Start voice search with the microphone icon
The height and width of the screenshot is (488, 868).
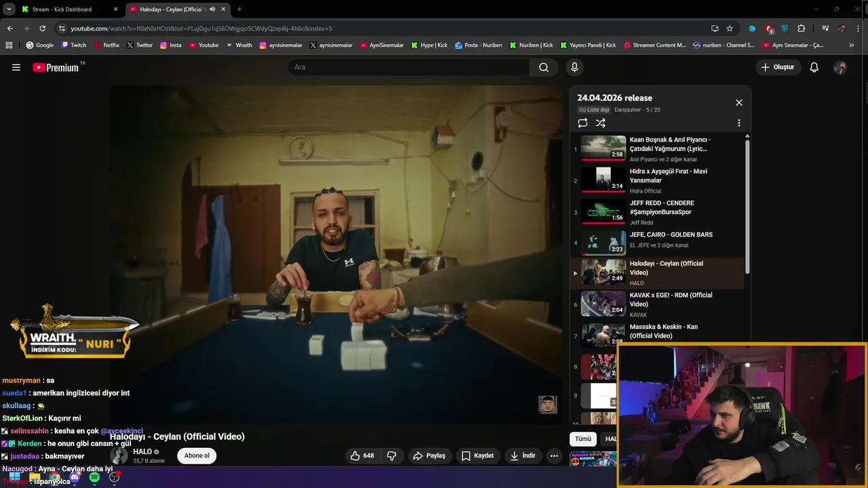coord(574,67)
